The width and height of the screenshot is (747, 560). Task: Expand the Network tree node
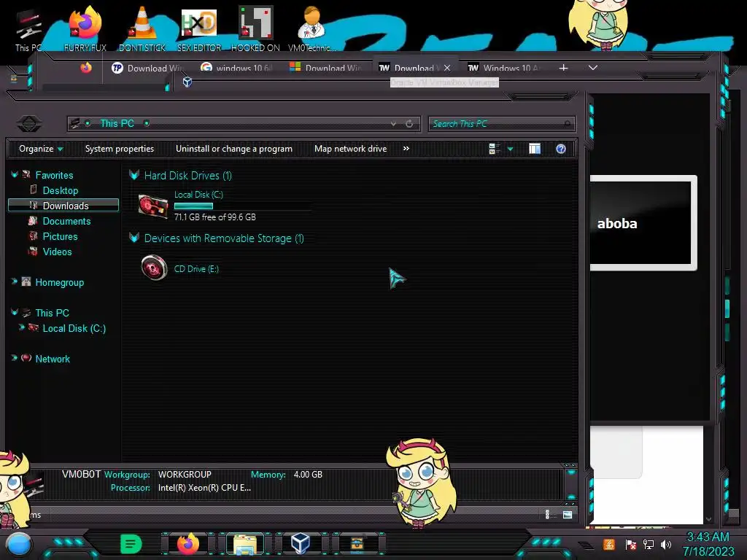(15, 357)
